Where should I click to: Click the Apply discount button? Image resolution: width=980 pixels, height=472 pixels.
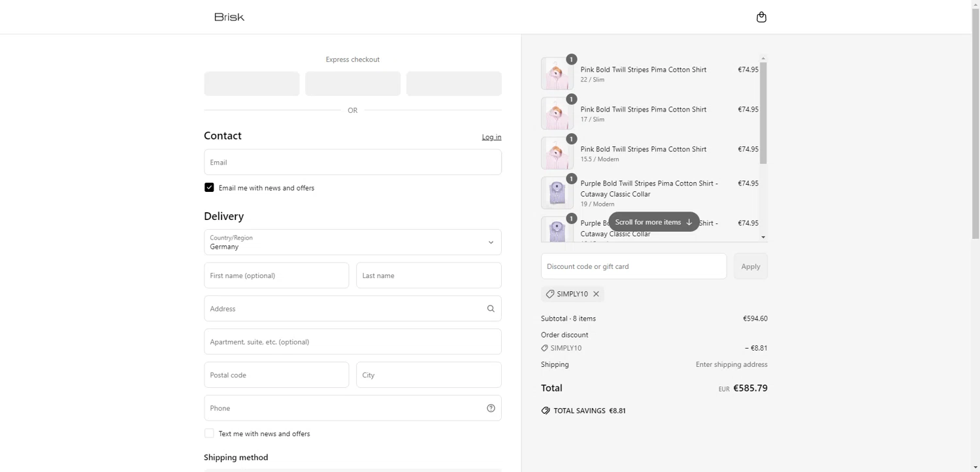click(x=751, y=266)
